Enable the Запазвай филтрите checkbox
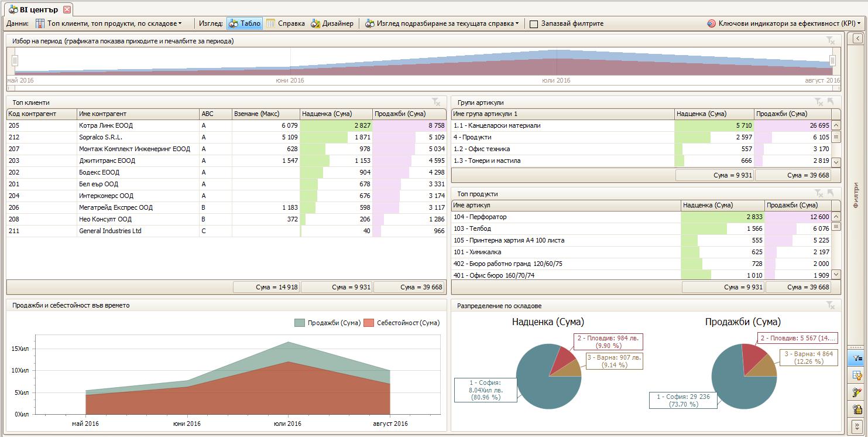 click(534, 24)
